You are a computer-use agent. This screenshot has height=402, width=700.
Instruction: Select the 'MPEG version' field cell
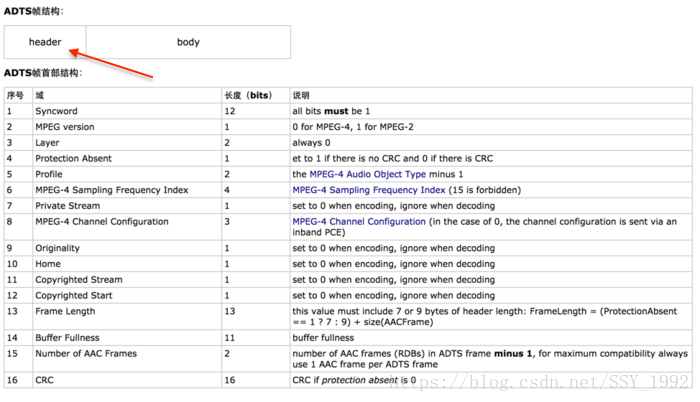(127, 127)
